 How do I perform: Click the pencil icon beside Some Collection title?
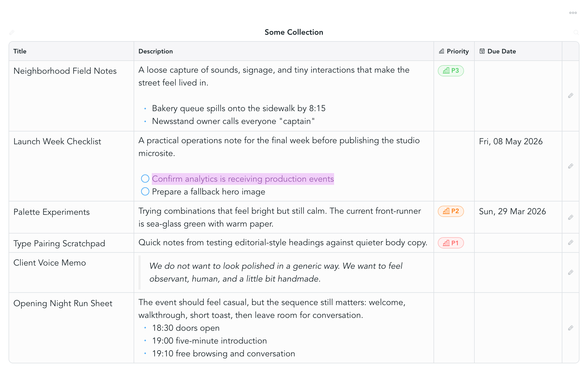12,32
